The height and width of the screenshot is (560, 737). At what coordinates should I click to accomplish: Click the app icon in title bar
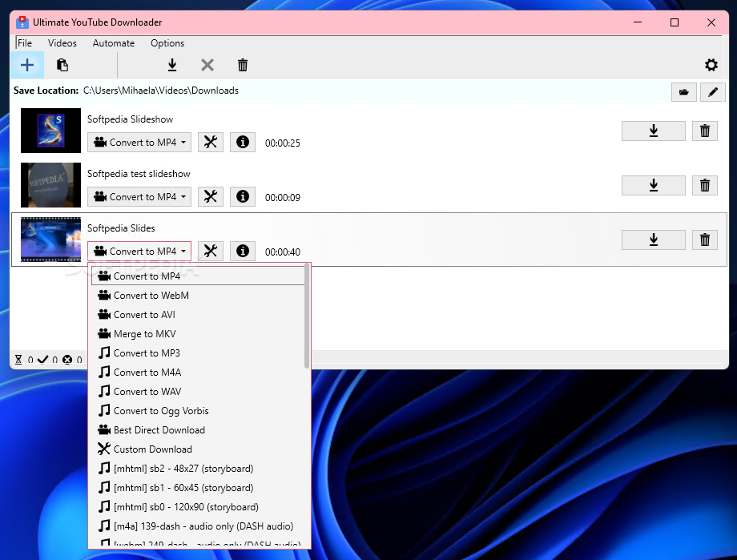[x=22, y=22]
